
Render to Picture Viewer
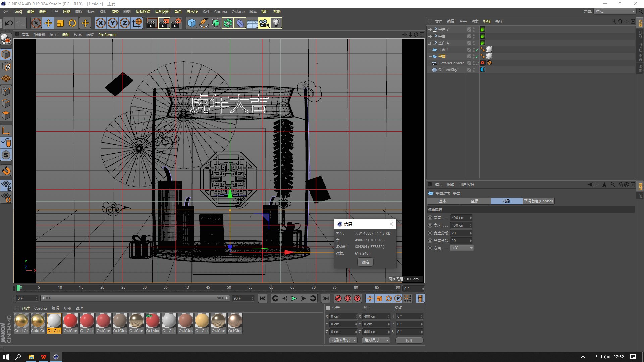click(164, 23)
